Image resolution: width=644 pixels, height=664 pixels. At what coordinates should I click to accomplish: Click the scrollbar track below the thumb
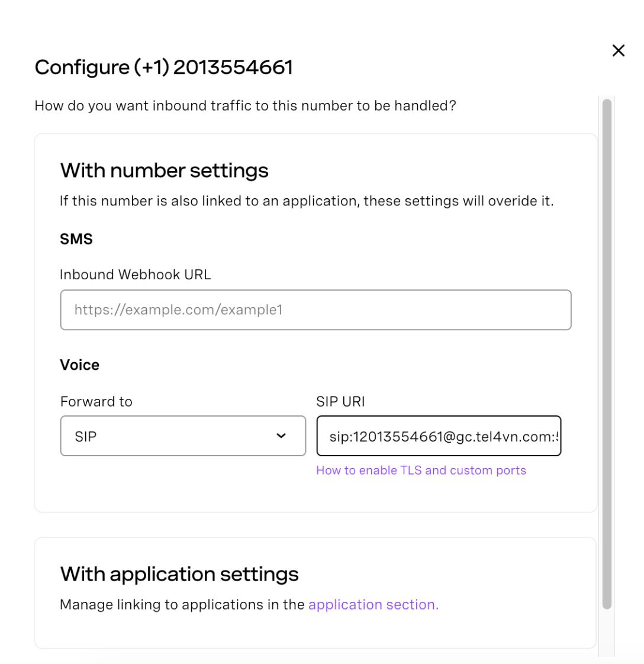click(606, 633)
